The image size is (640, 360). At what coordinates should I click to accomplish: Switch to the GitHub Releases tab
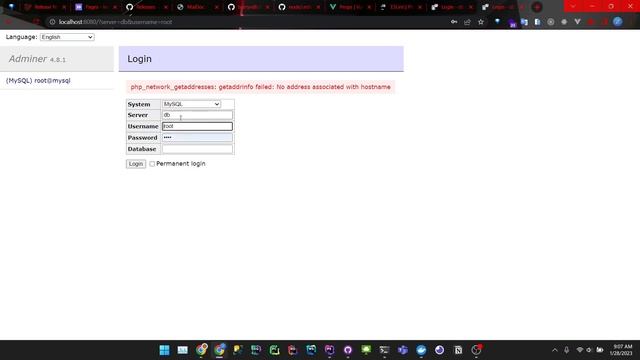(x=147, y=7)
